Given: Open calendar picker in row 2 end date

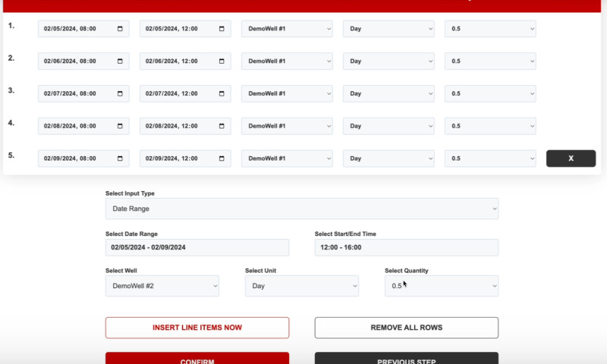Looking at the screenshot, I should coord(222,61).
